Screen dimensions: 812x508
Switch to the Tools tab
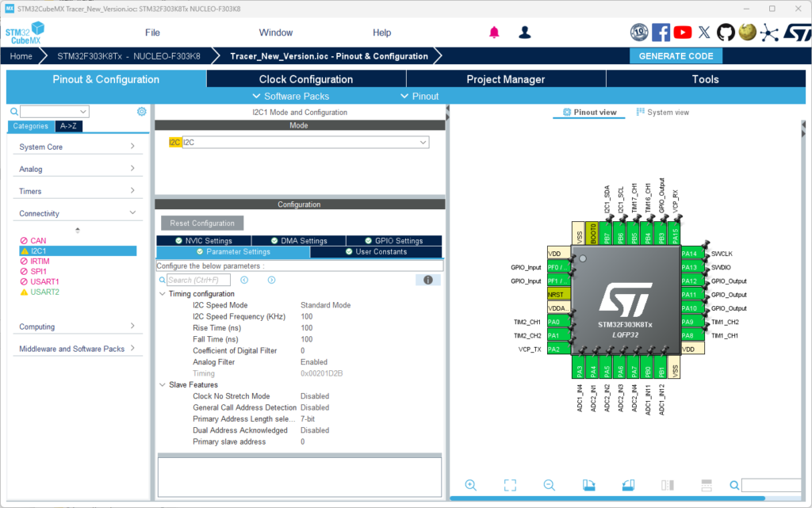click(705, 79)
